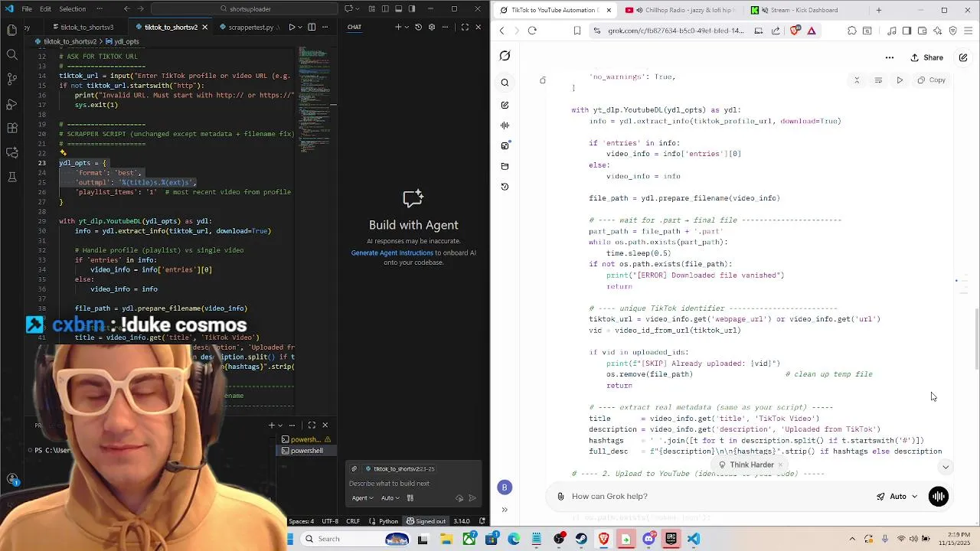Click Describe what to build next field

413,484
